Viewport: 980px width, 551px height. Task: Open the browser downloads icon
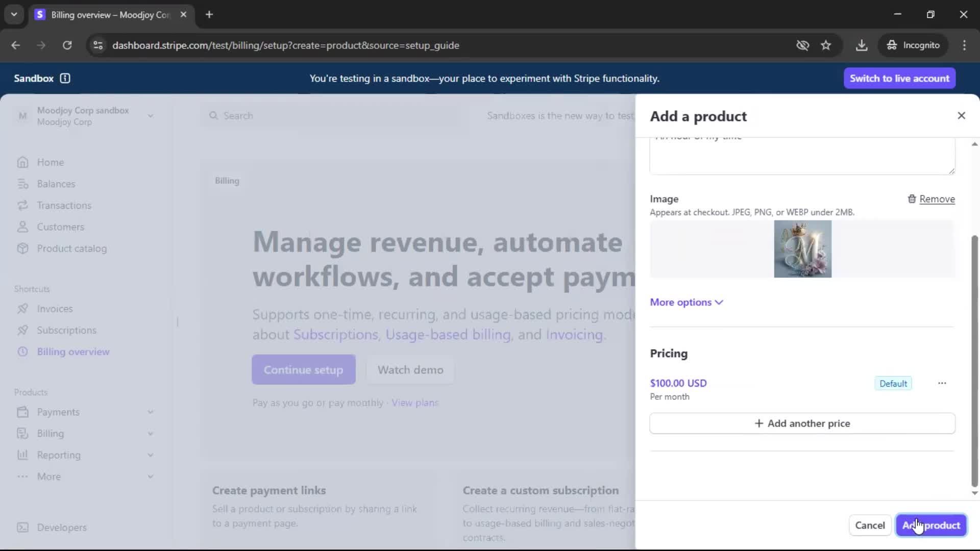click(x=862, y=45)
